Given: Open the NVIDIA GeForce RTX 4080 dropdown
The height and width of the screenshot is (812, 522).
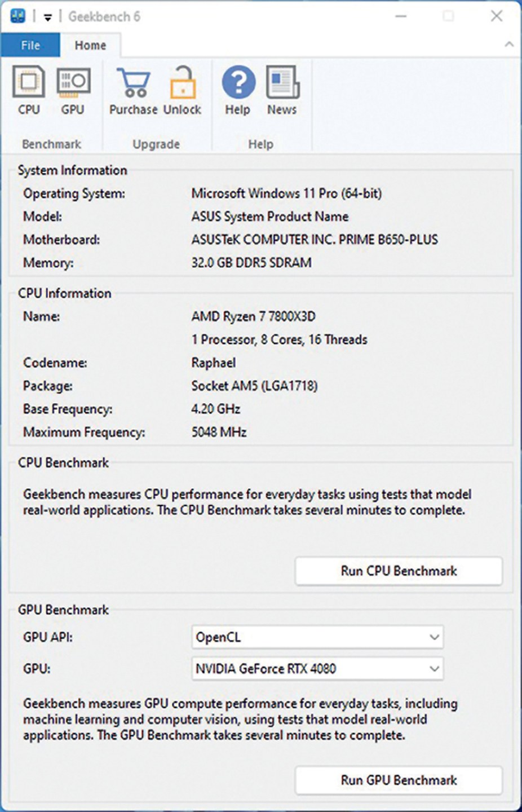Looking at the screenshot, I should pos(317,669).
